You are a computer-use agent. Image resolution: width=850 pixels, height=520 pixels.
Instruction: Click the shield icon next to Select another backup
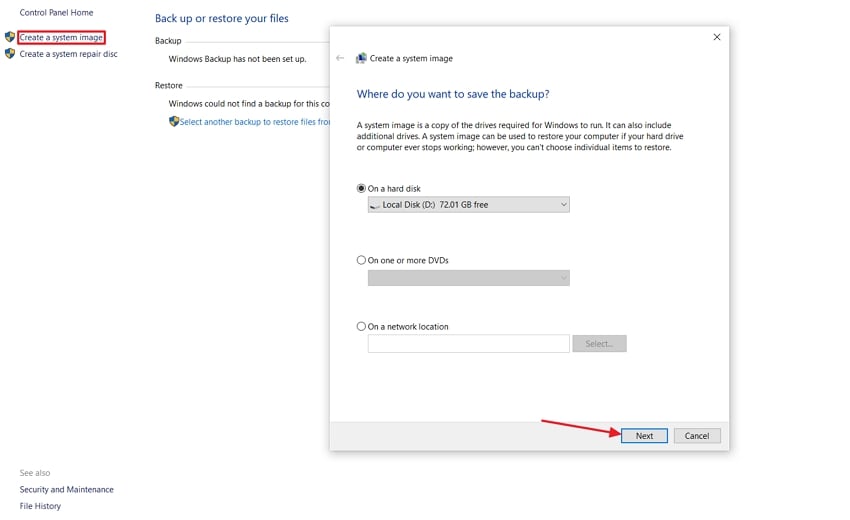pos(173,121)
